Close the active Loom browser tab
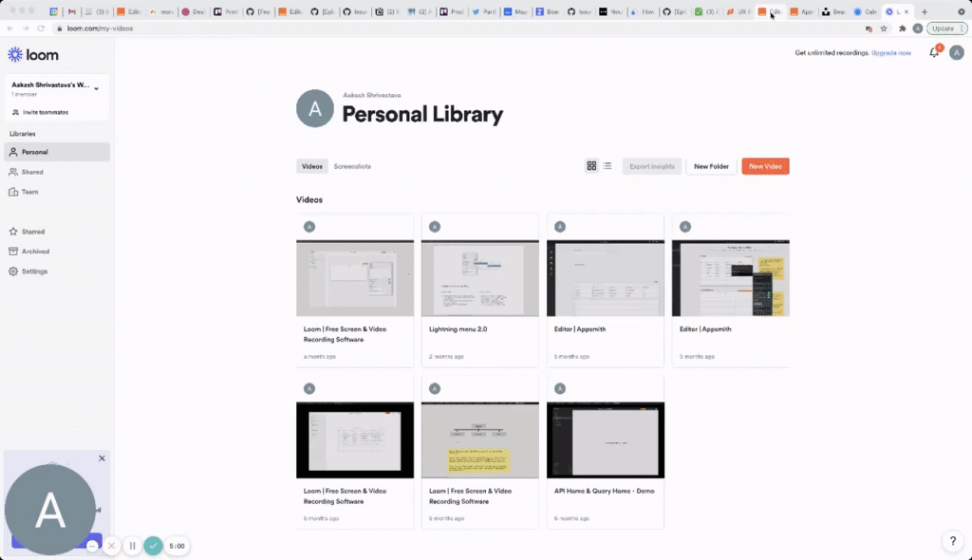Viewport: 972px width, 560px height. 907,11
